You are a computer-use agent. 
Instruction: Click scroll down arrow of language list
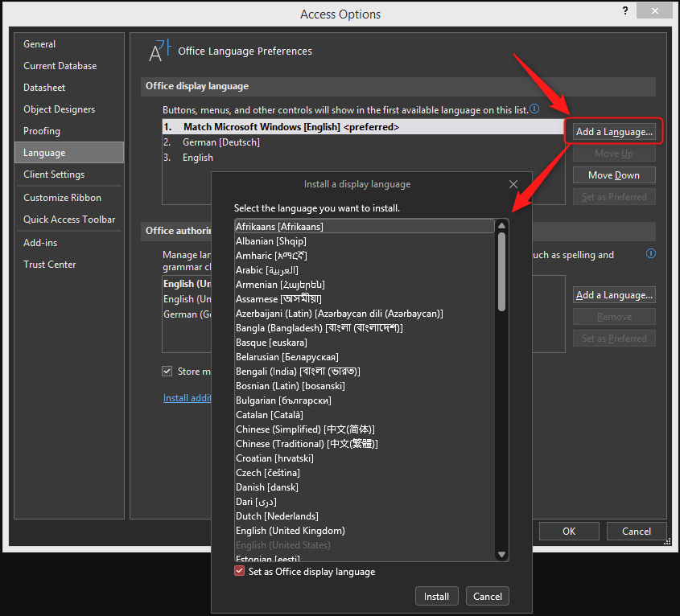pos(502,554)
